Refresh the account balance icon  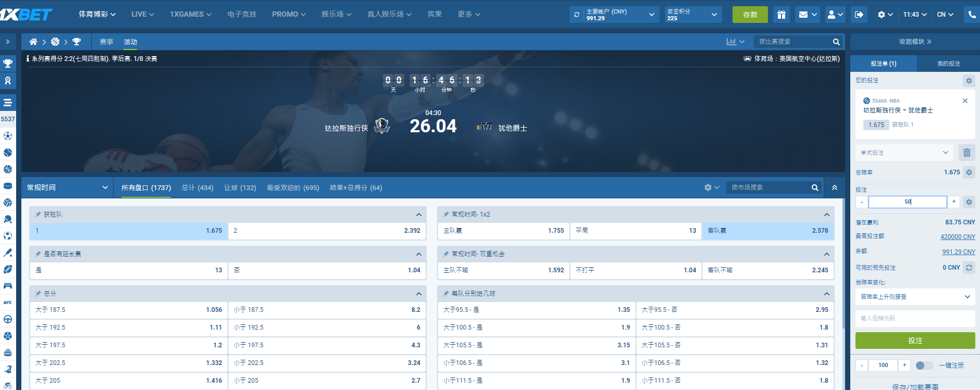point(577,15)
